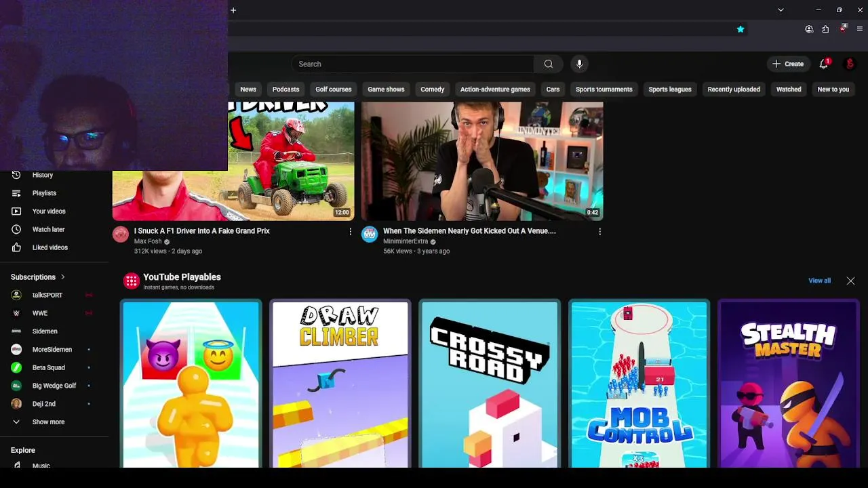Image resolution: width=868 pixels, height=488 pixels.
Task: Open more options for Fake Grand Prix video
Action: pyautogui.click(x=351, y=232)
